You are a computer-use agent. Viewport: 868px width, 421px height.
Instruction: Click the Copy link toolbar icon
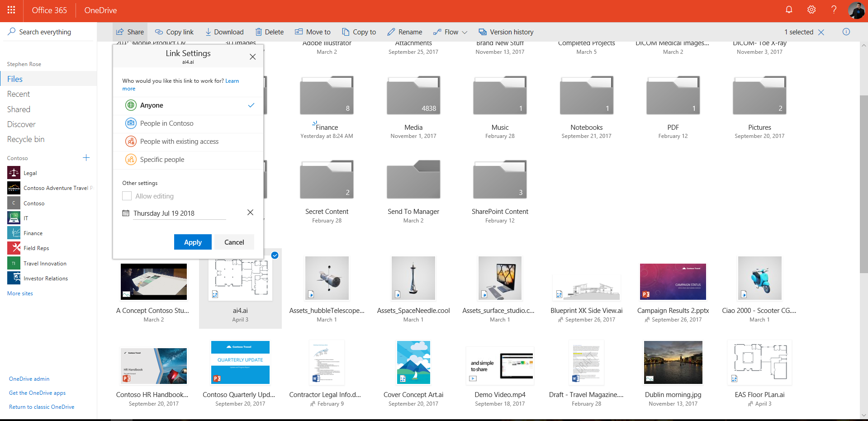pyautogui.click(x=158, y=32)
